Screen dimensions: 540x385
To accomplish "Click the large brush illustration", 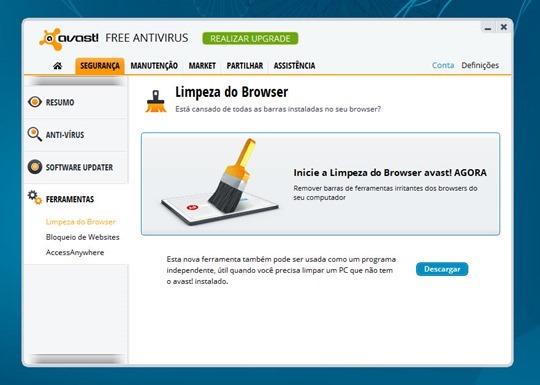I will (x=220, y=181).
